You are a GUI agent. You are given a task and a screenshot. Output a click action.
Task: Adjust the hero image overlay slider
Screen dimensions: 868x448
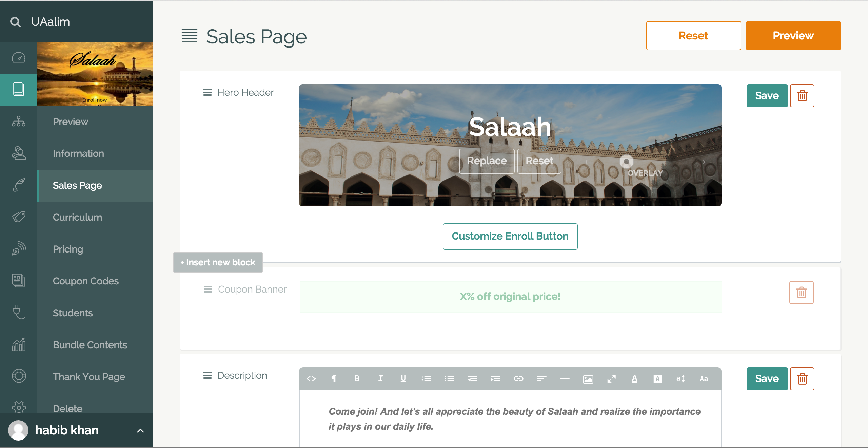[626, 162]
